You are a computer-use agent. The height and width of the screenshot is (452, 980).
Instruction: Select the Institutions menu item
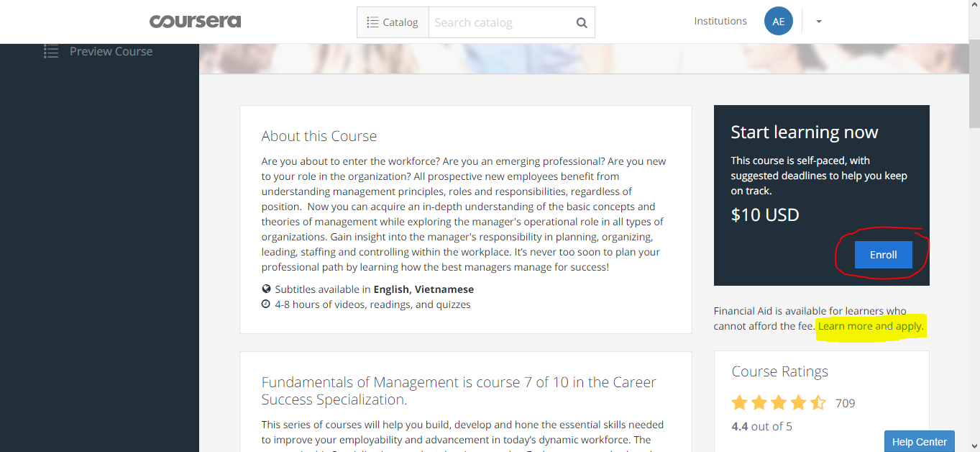click(720, 21)
